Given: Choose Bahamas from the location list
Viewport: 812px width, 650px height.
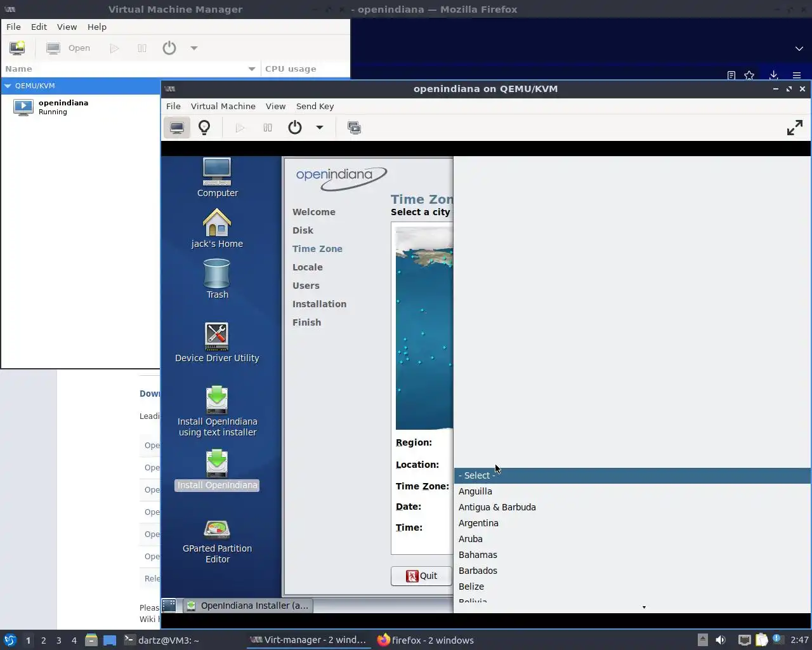Looking at the screenshot, I should [x=632, y=555].
